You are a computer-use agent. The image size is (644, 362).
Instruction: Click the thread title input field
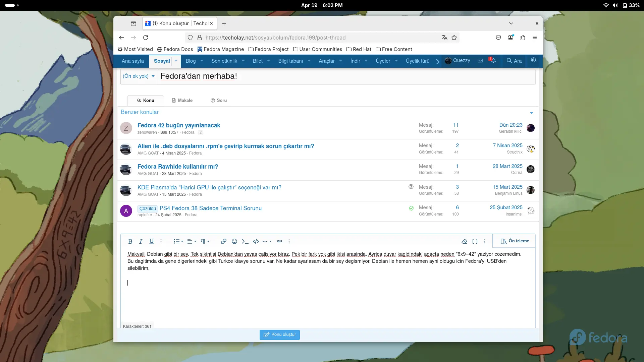346,76
